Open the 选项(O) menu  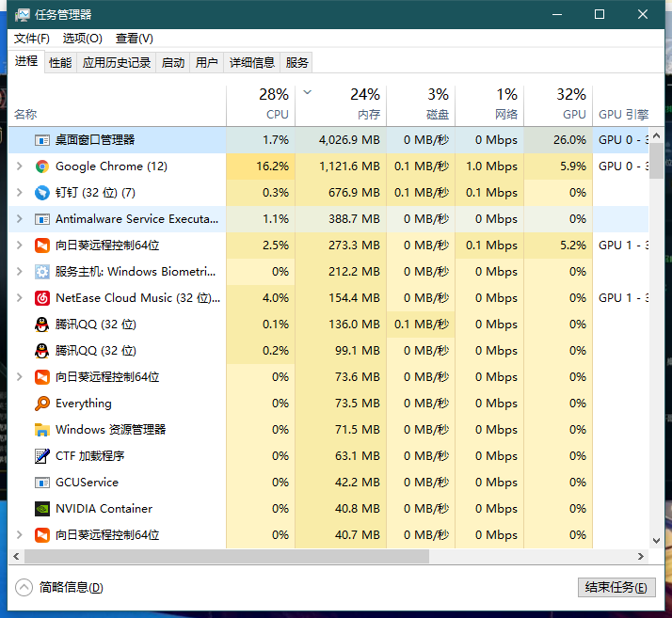pos(82,39)
